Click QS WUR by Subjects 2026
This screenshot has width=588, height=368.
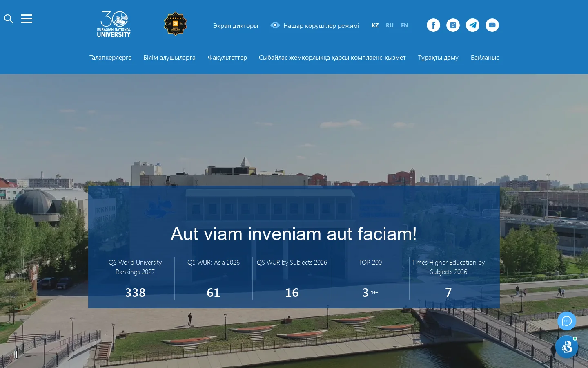tap(292, 263)
